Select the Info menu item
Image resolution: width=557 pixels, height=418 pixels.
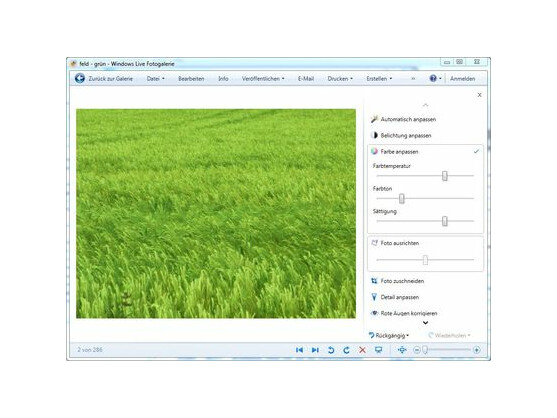[223, 79]
